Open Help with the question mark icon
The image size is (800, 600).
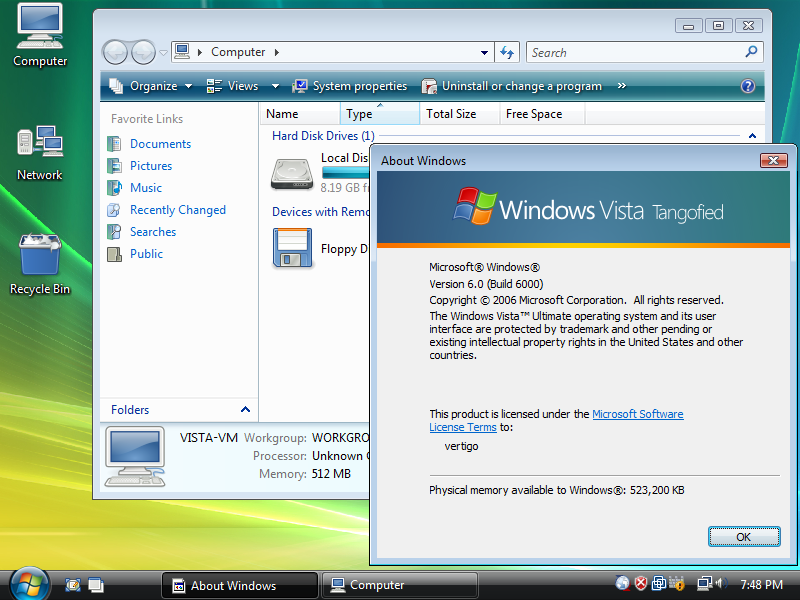pos(748,86)
